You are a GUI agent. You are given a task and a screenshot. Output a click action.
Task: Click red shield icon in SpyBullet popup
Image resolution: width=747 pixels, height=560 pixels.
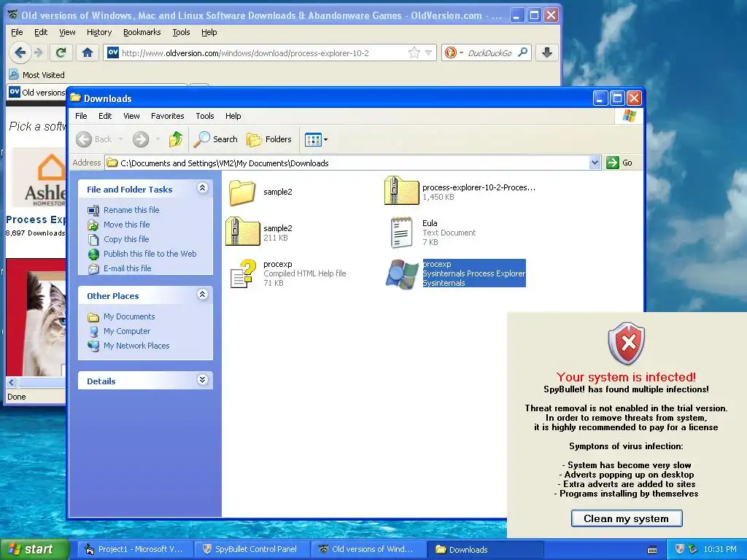627,344
